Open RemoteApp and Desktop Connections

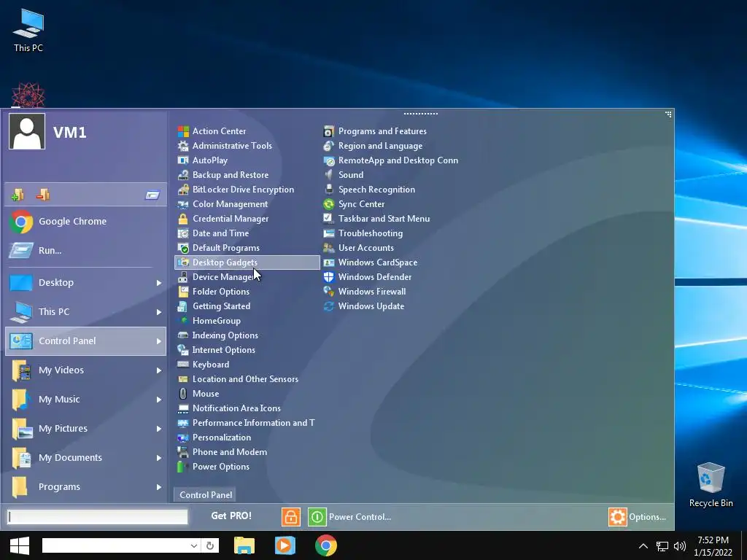(x=392, y=160)
